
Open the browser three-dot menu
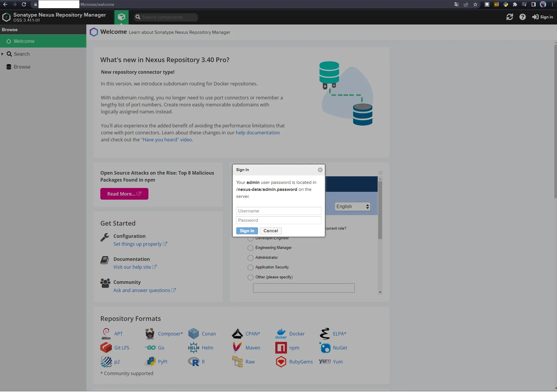click(552, 4)
